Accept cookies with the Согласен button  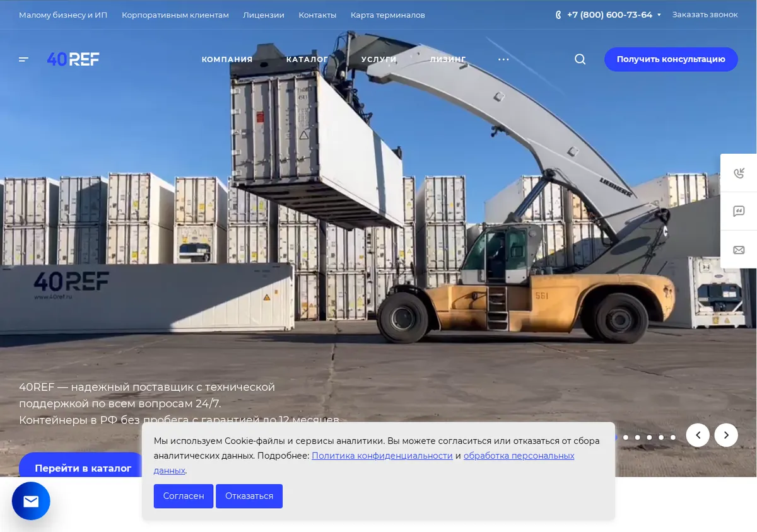pyautogui.click(x=184, y=496)
